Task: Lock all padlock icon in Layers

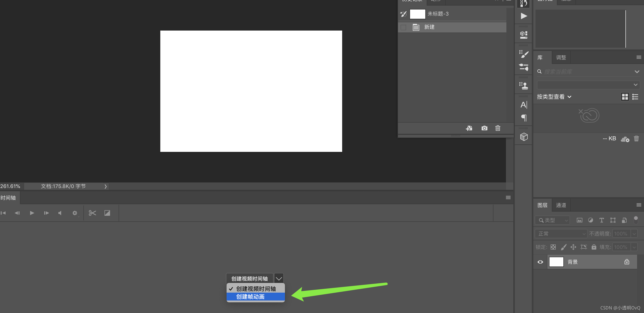Action: point(594,247)
